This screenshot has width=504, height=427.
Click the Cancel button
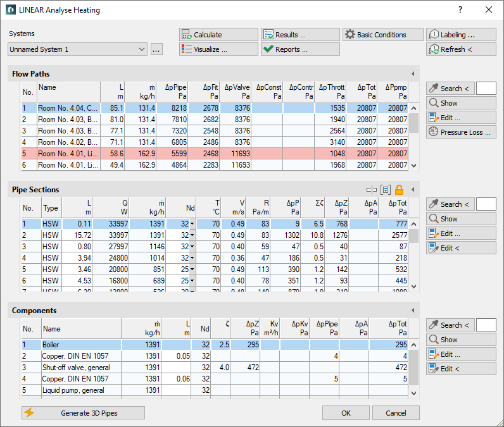point(396,413)
